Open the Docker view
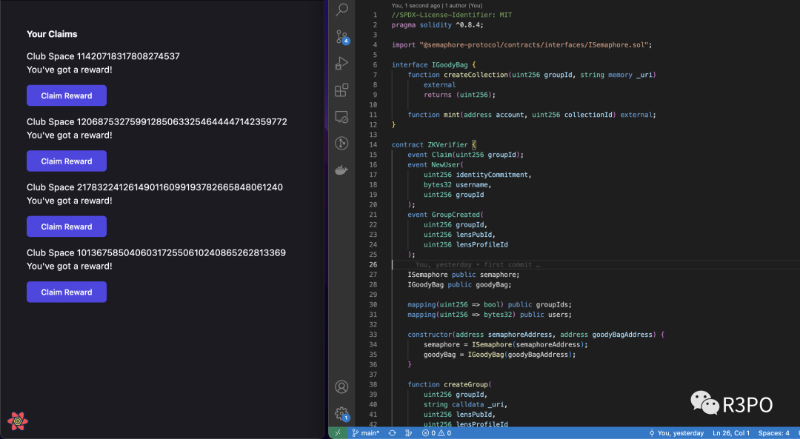The width and height of the screenshot is (800, 439). [341, 170]
